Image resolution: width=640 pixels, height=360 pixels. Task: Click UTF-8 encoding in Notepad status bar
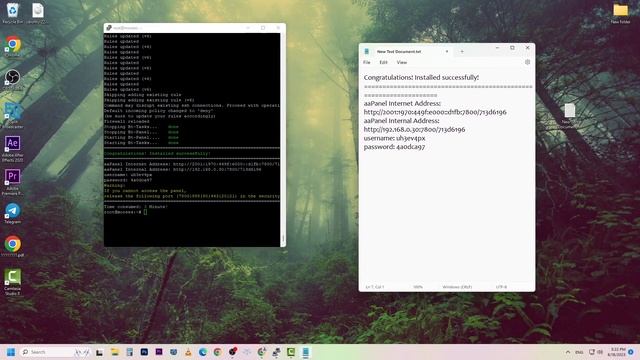(x=501, y=287)
